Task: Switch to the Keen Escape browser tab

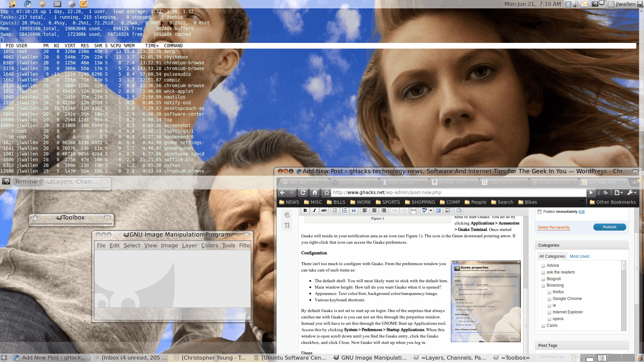Action: [404, 182]
